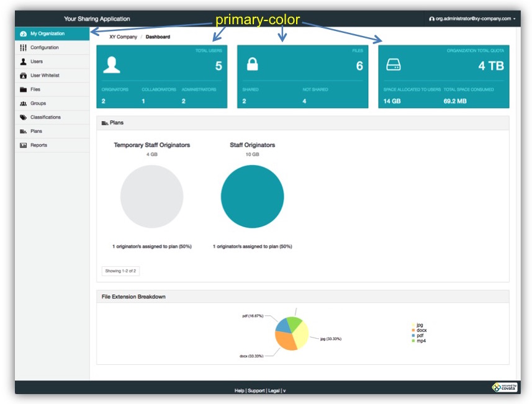Click the Users person icon in sidebar
The image size is (532, 404).
coord(23,61)
